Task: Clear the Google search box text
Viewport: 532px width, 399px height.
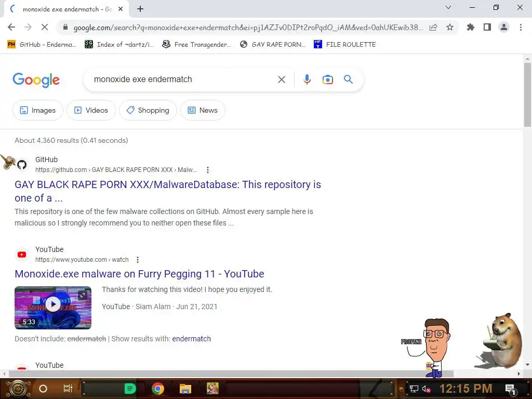Action: (281, 79)
